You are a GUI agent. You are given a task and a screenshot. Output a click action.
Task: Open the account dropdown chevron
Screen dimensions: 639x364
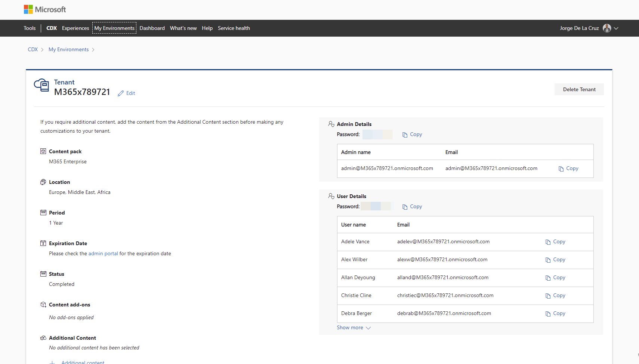(616, 28)
